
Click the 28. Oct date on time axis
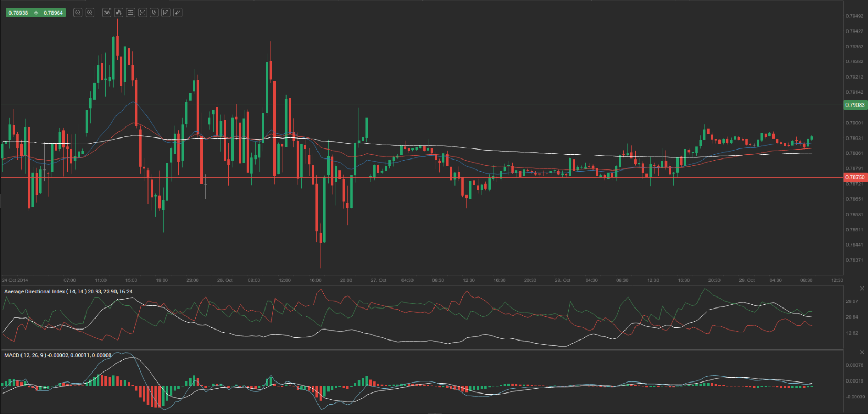563,280
